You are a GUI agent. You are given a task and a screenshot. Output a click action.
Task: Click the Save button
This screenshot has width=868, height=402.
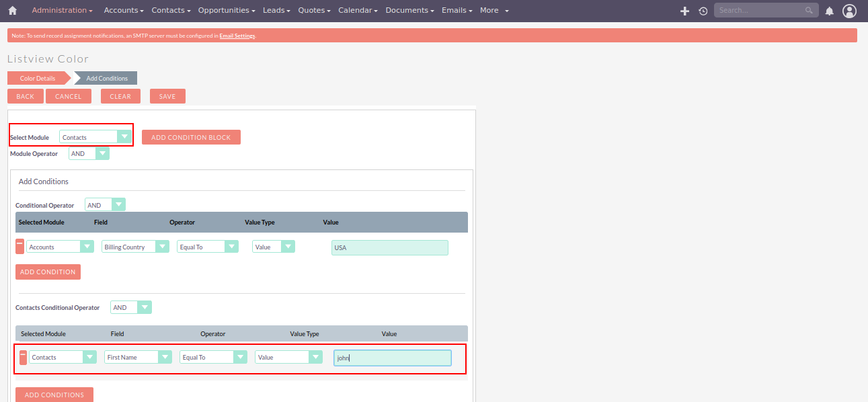tap(167, 96)
